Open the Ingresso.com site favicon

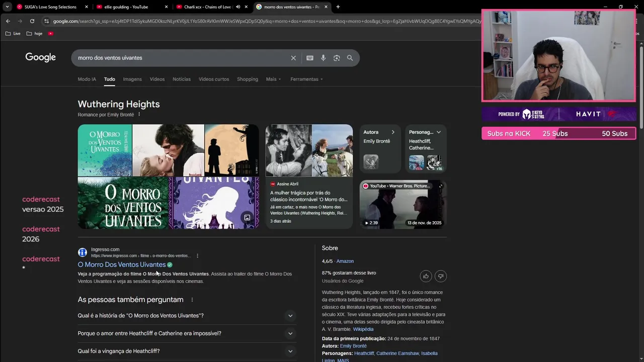(x=83, y=252)
